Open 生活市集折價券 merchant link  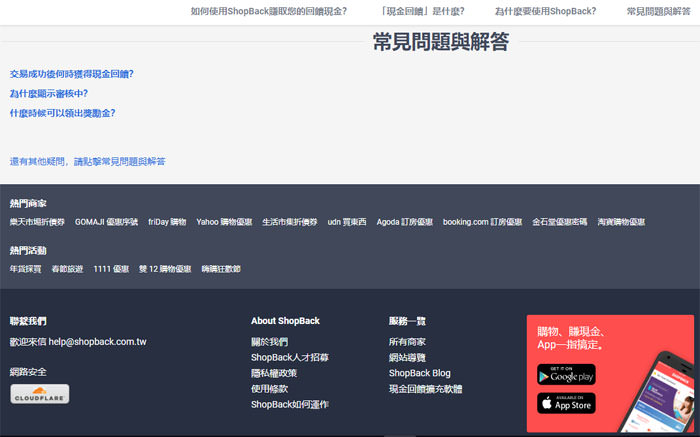[290, 222]
